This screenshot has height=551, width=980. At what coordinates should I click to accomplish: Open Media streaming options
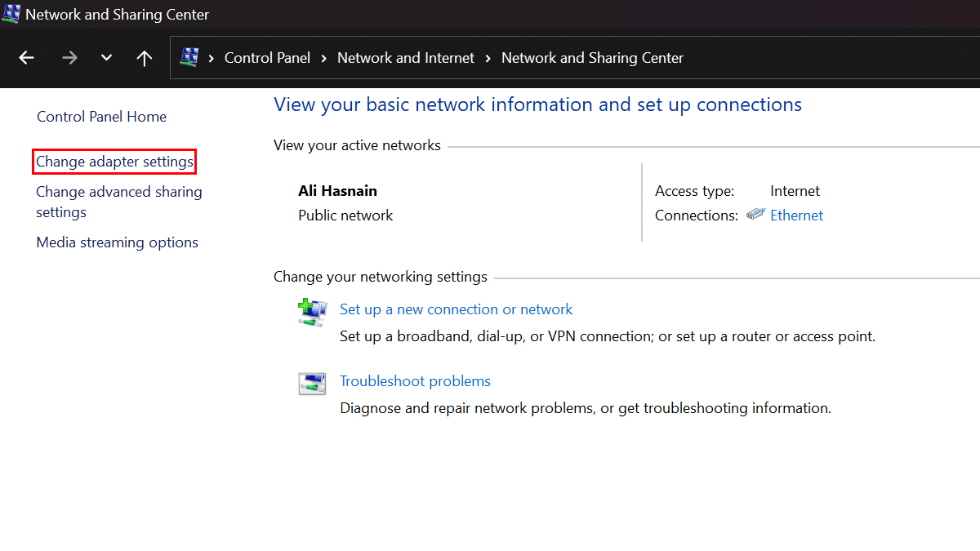(x=117, y=242)
